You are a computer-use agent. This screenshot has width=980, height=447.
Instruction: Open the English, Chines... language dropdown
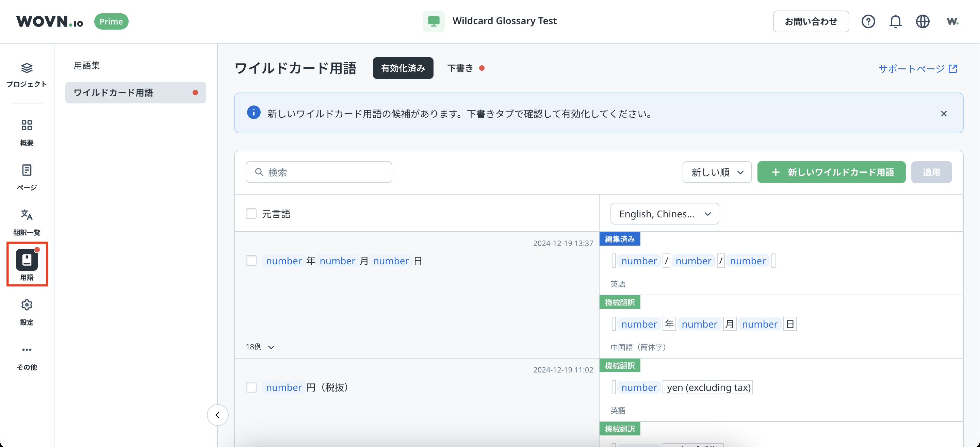coord(664,214)
